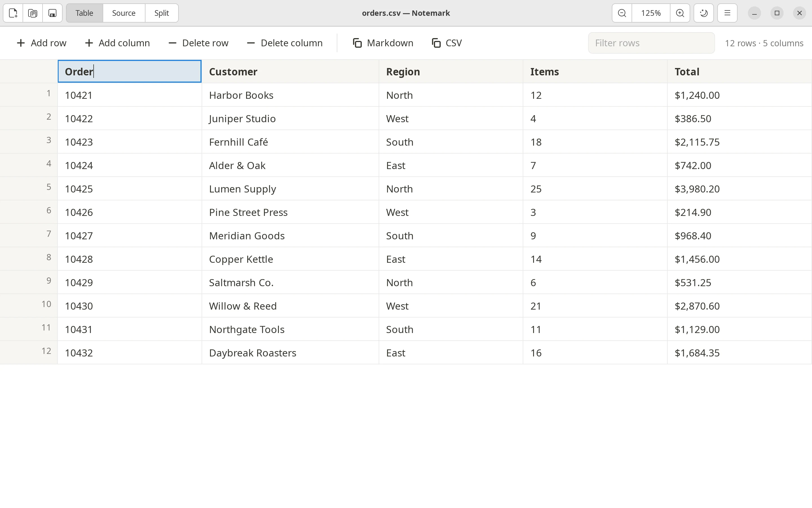Click the Northgate Tools cell

tap(290, 329)
